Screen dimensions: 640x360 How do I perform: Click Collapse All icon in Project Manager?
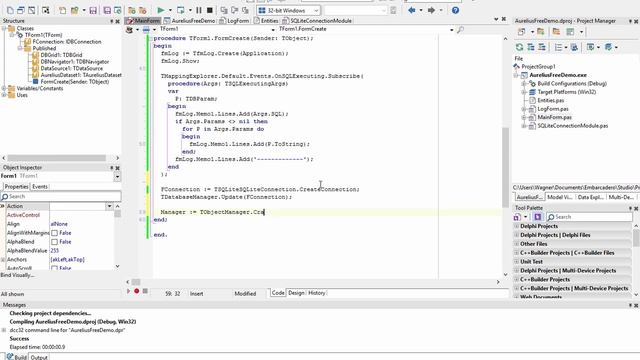542,47
